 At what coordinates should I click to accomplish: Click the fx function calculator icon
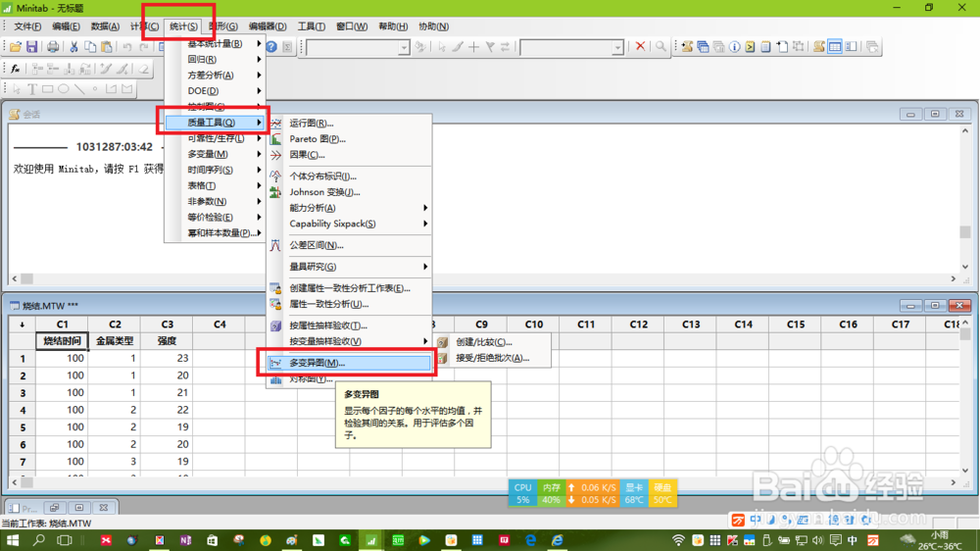coord(16,69)
